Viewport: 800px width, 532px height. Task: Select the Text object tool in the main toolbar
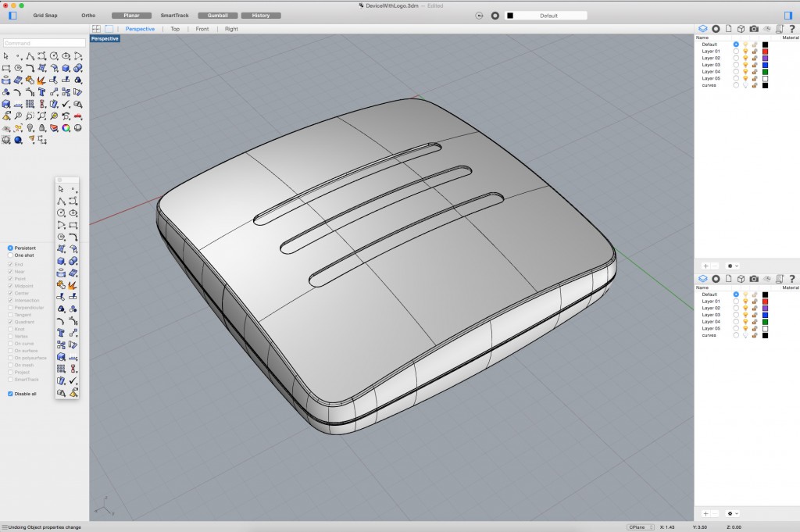[x=41, y=92]
